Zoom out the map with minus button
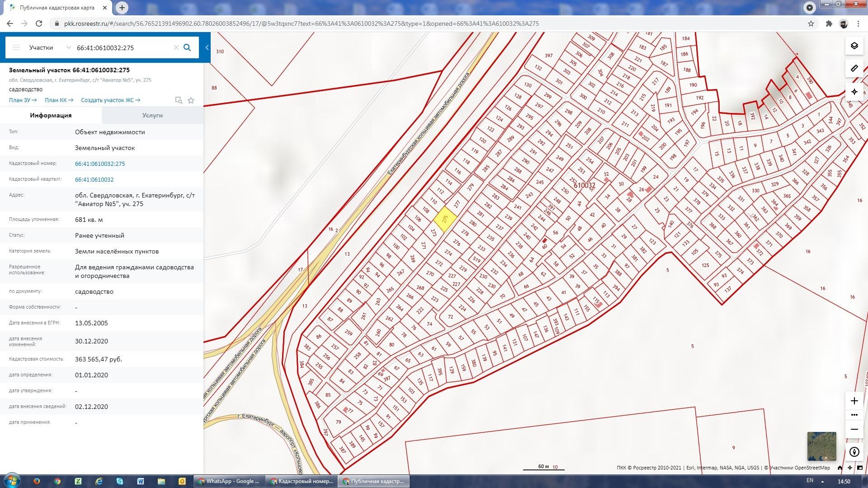868x488 pixels. coord(854,429)
